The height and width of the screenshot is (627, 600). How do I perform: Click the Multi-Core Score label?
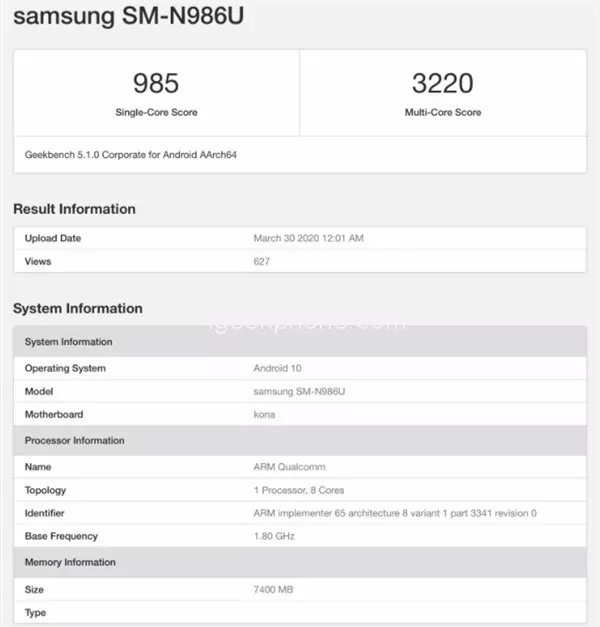(443, 112)
